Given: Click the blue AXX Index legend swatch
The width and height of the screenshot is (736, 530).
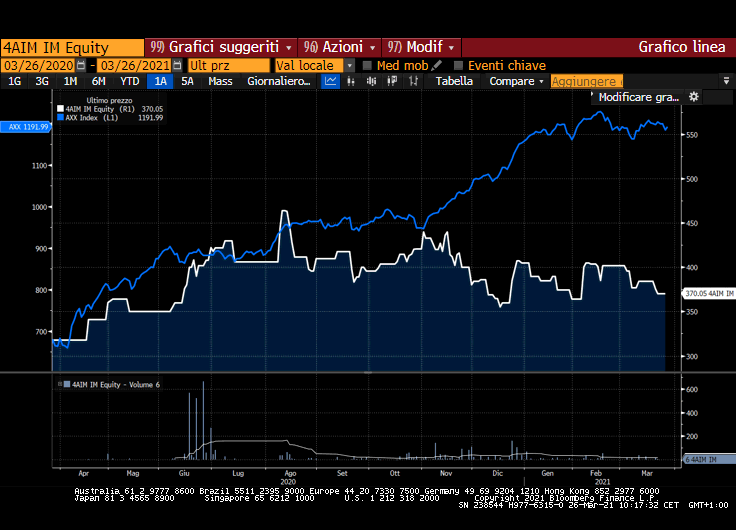Looking at the screenshot, I should click(60, 117).
